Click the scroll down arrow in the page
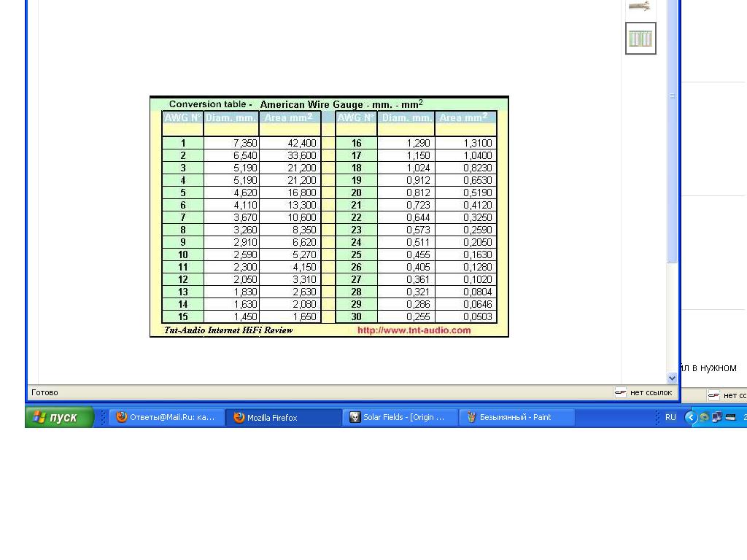The image size is (747, 560). coord(672,378)
